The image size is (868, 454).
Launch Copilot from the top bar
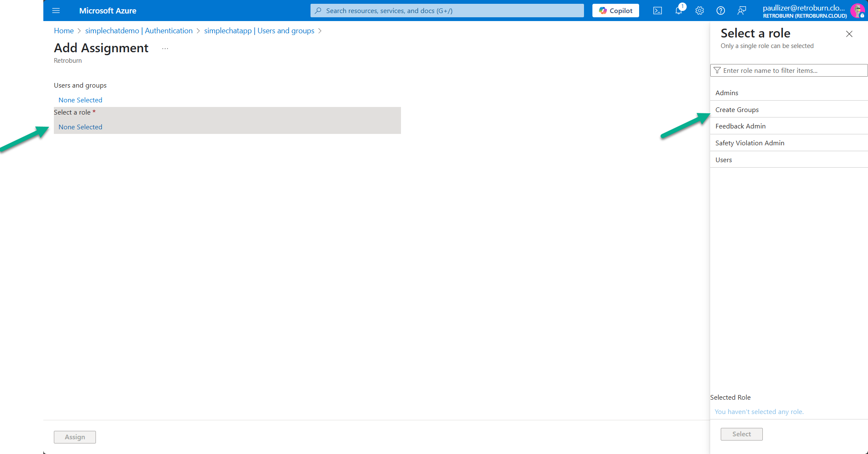click(x=615, y=11)
